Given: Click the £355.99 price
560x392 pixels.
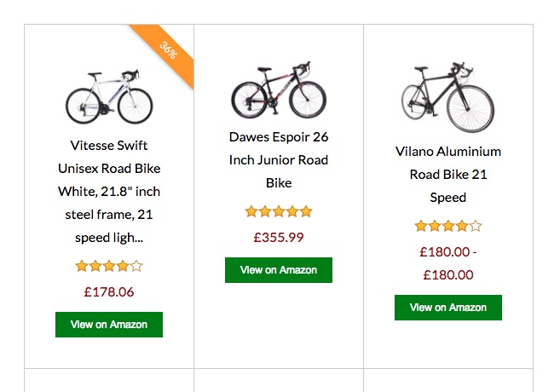Looking at the screenshot, I should [279, 238].
